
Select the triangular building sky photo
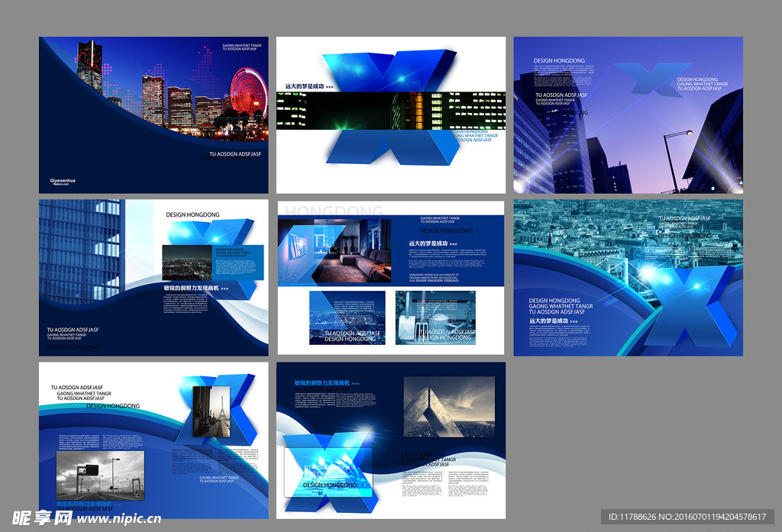point(449,407)
